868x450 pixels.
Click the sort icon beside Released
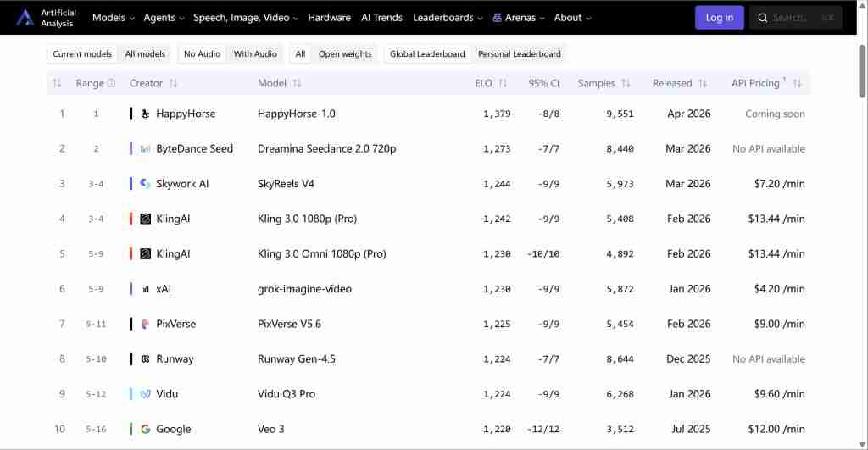(703, 83)
